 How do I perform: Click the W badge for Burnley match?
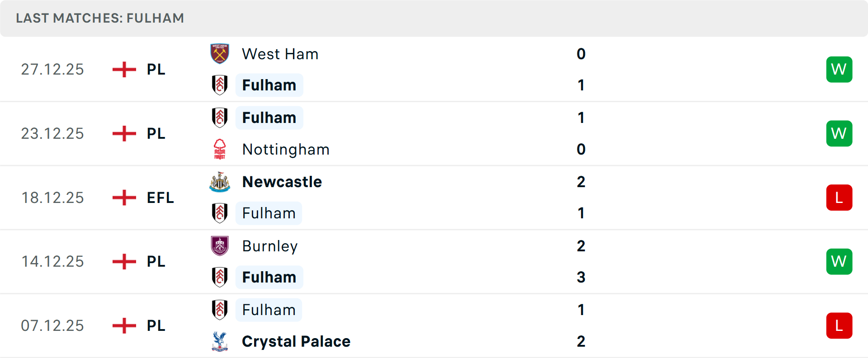[839, 262]
